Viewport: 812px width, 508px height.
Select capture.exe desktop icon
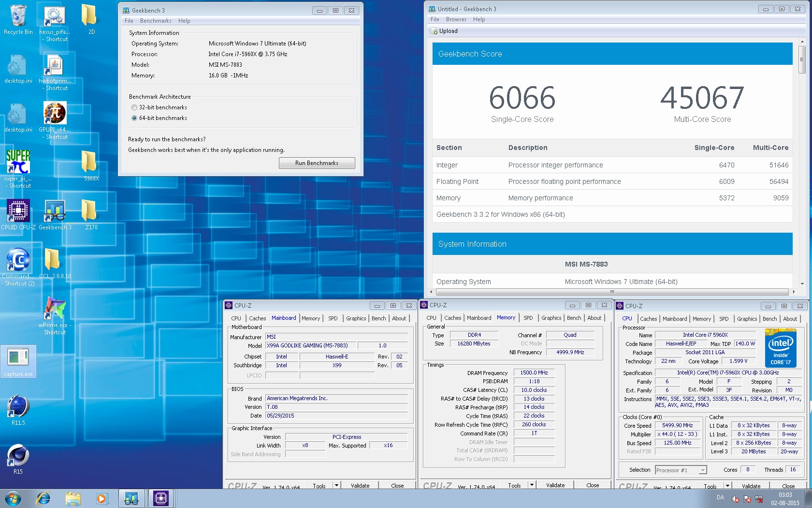coord(18,361)
